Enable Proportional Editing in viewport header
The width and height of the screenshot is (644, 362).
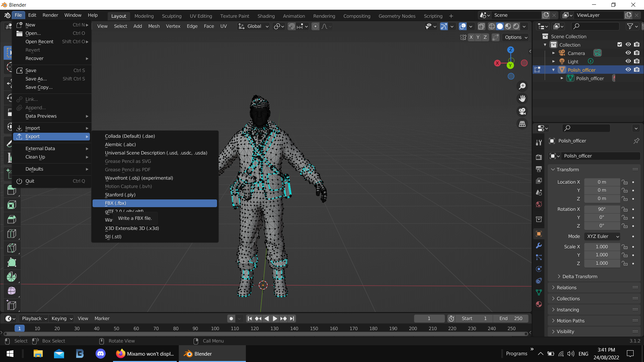[316, 26]
